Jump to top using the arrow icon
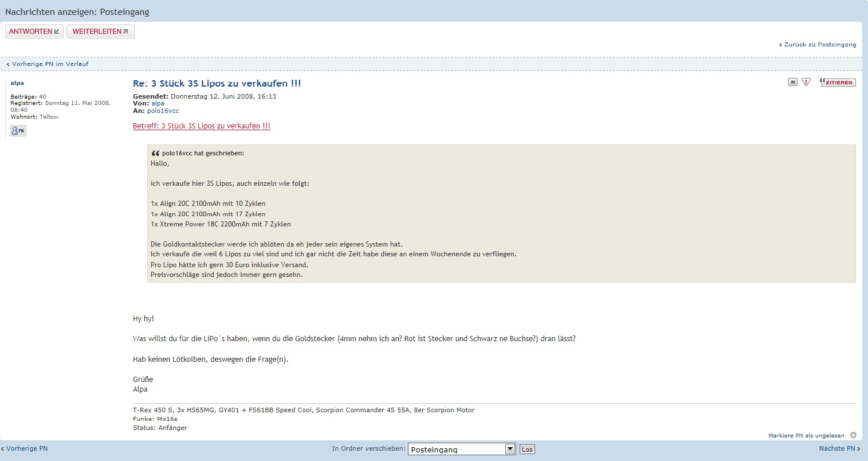 (853, 435)
